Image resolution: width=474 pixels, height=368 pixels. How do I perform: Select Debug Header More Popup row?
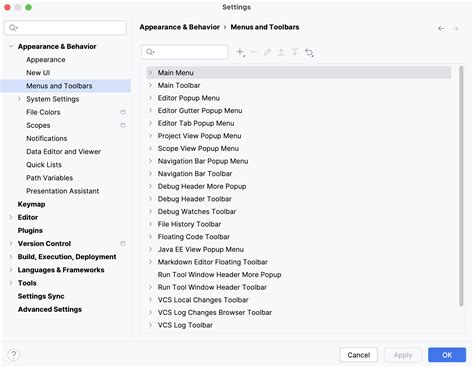pyautogui.click(x=298, y=186)
